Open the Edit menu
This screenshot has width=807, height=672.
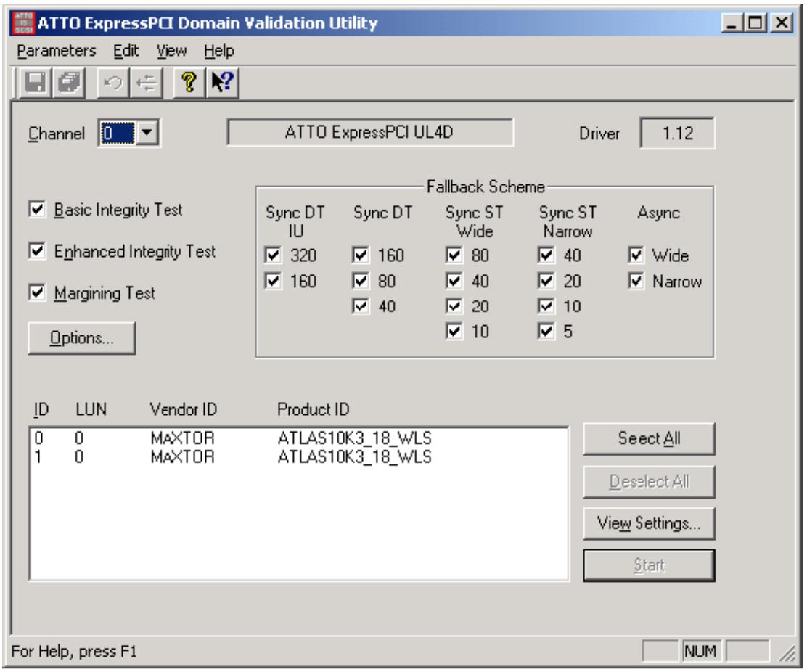pyautogui.click(x=126, y=51)
